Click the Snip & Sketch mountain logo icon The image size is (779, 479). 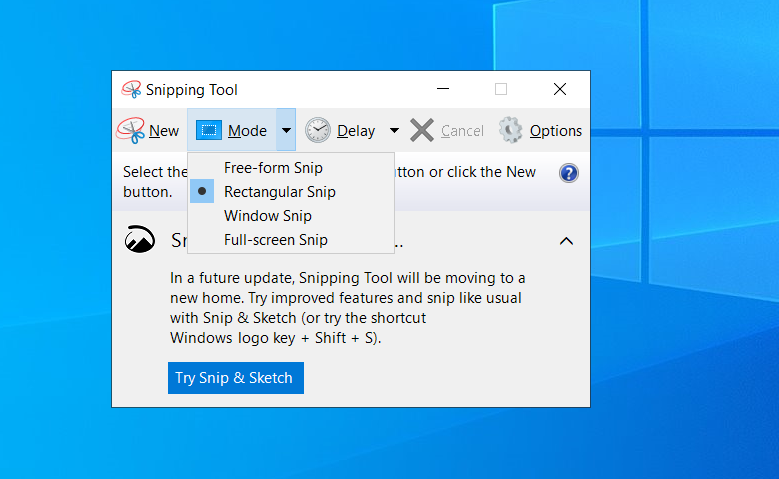pyautogui.click(x=140, y=239)
